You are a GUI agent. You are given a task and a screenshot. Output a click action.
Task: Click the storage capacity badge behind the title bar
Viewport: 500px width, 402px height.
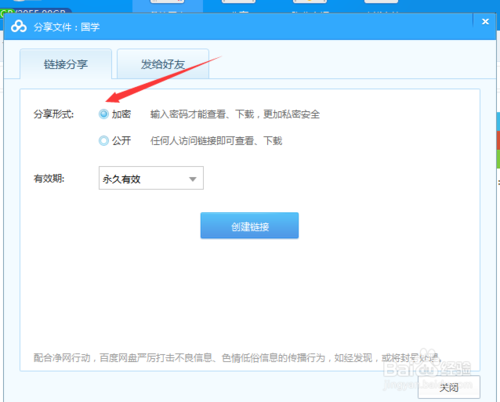tap(36, 11)
